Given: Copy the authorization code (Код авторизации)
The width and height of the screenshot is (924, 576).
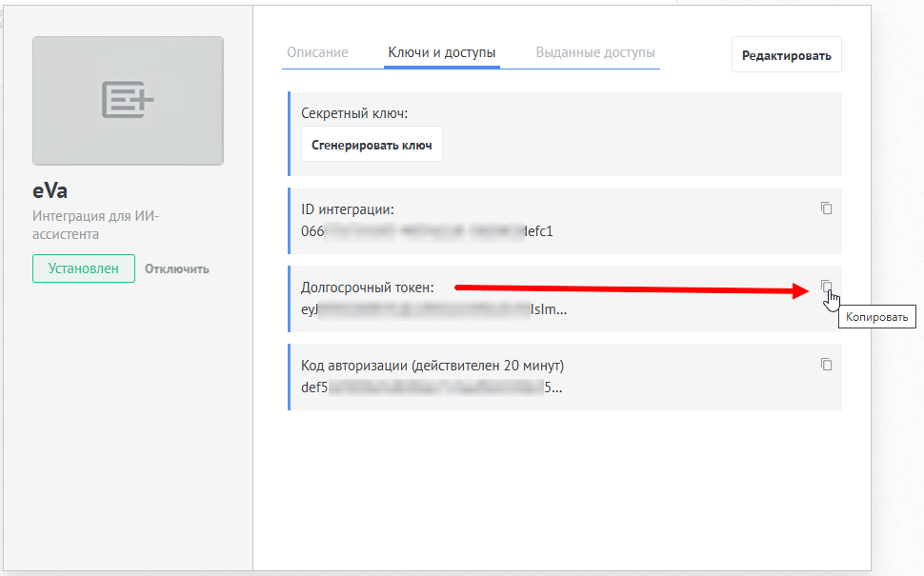Looking at the screenshot, I should [826, 365].
